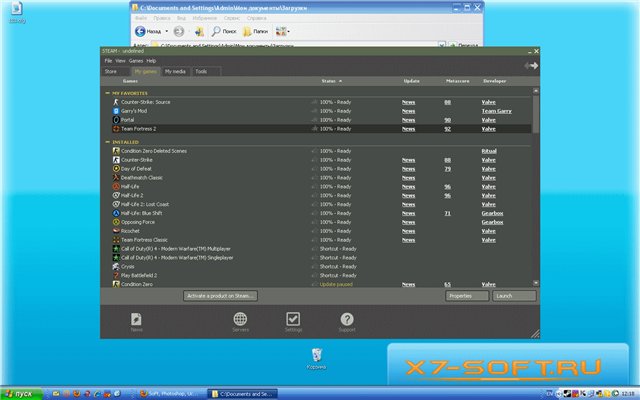Image resolution: width=640 pixels, height=400 pixels.
Task: Open Metascore 90 link for Portal
Action: pos(447,120)
